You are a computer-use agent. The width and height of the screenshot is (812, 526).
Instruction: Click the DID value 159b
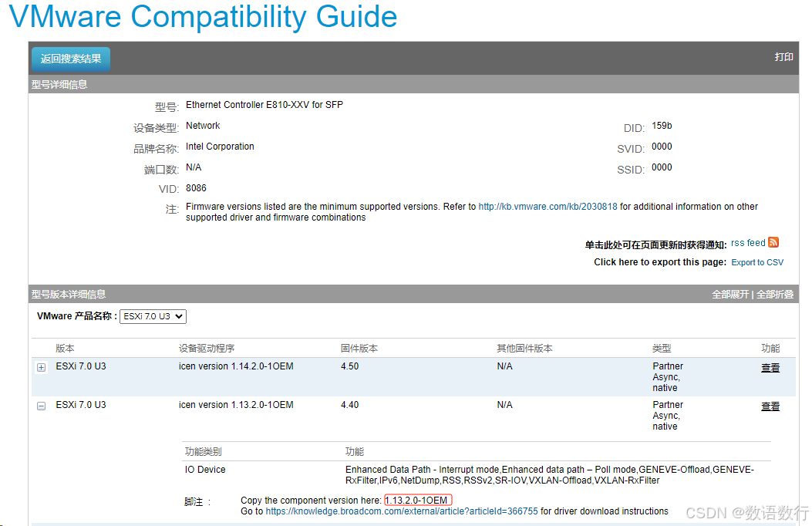(x=662, y=126)
